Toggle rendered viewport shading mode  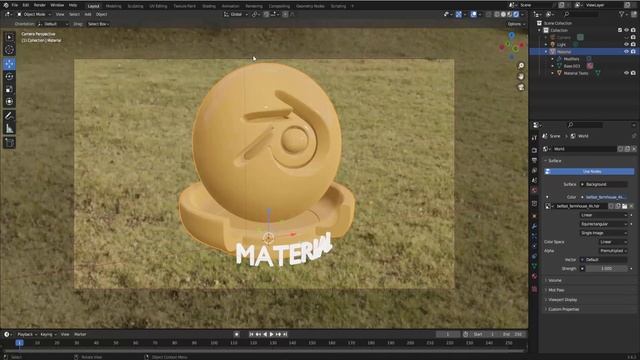point(516,14)
